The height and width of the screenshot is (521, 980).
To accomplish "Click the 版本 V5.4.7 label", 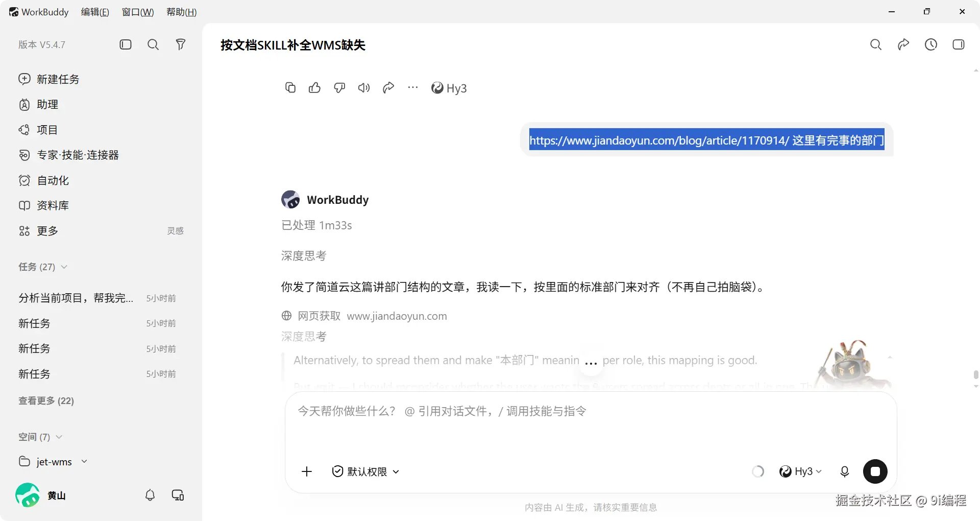I will tap(42, 44).
